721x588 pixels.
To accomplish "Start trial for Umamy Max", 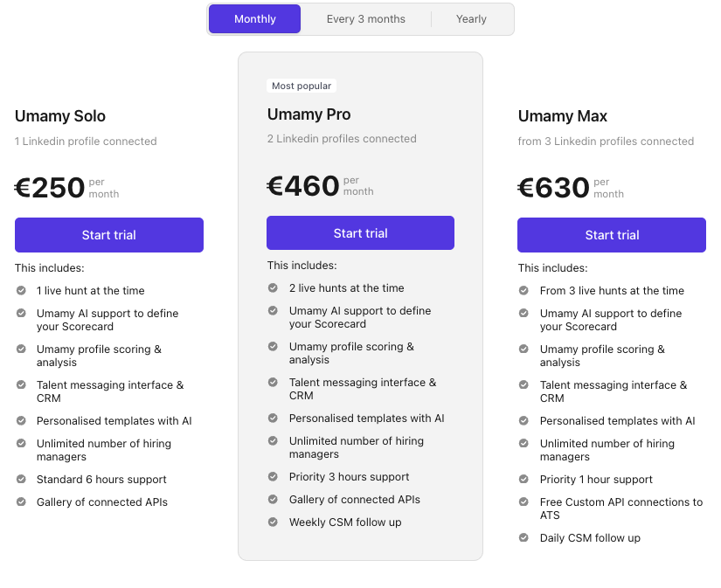I will pyautogui.click(x=611, y=235).
